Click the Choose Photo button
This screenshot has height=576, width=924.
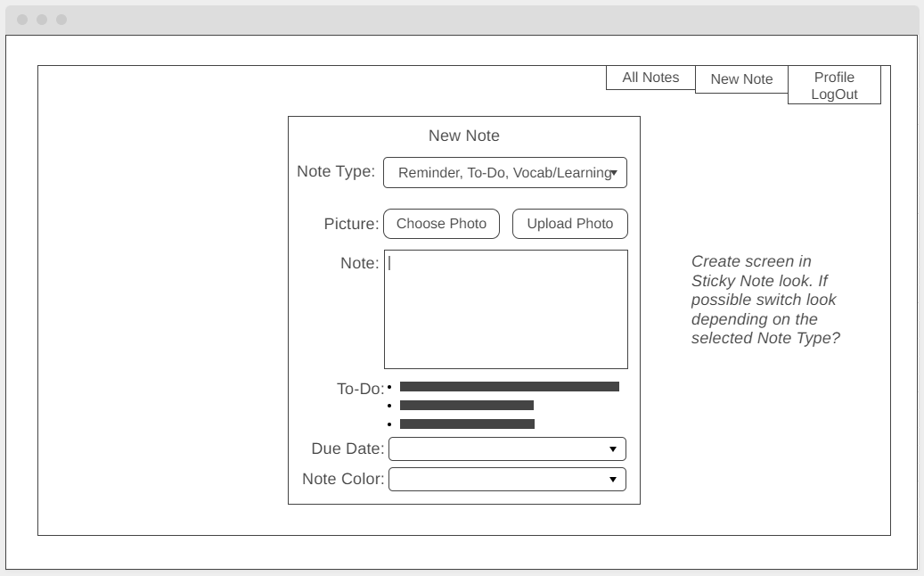441,224
